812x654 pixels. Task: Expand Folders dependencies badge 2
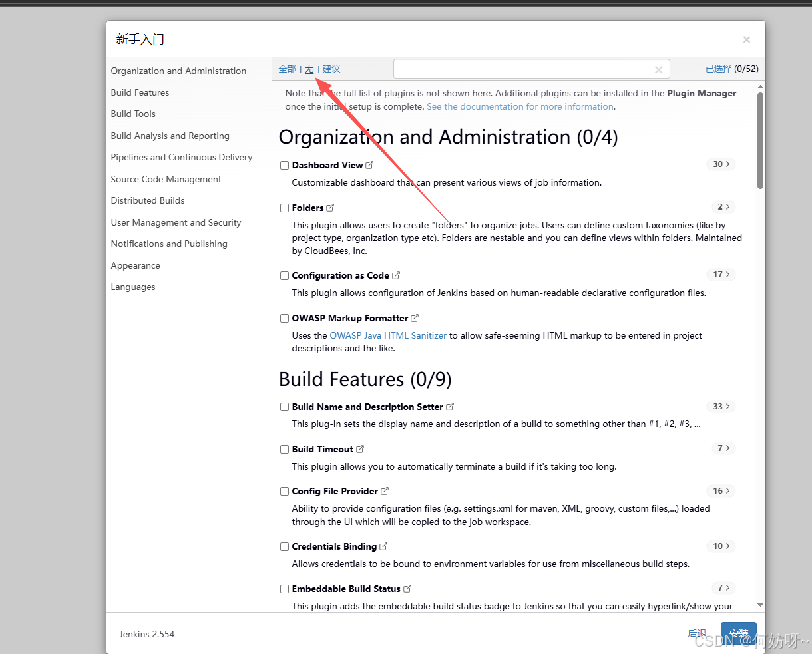point(723,206)
